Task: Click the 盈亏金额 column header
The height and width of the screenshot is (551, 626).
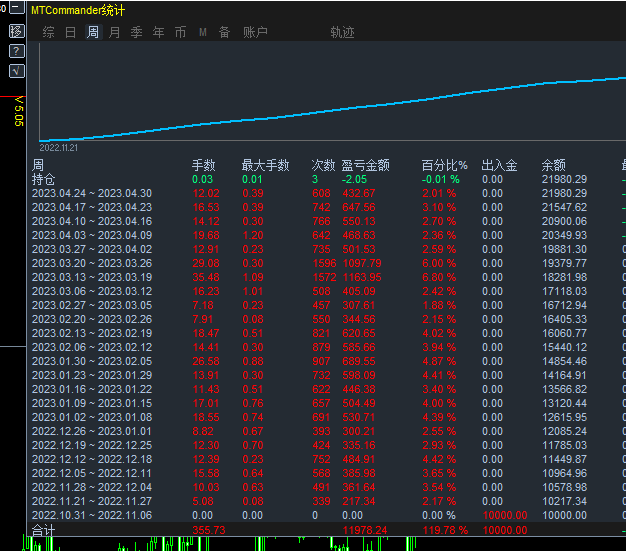Action: pos(365,165)
